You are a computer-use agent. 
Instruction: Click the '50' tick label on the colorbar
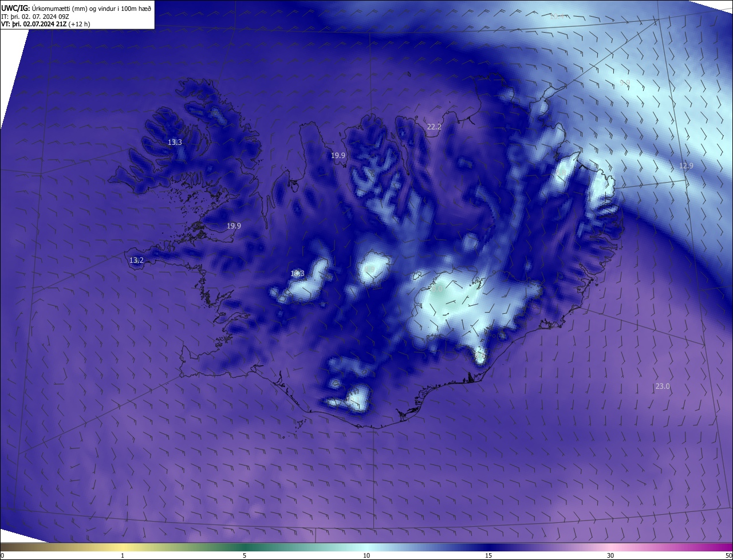coord(728,555)
